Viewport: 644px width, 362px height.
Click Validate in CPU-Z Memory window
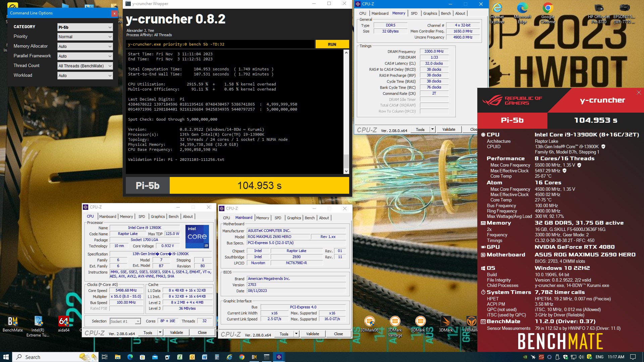(449, 129)
